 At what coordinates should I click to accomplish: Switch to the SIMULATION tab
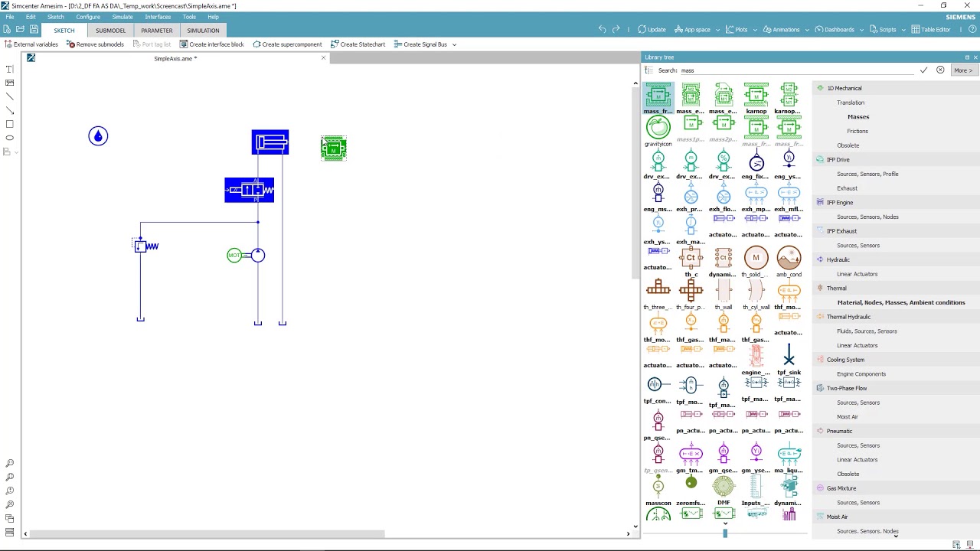point(203,31)
